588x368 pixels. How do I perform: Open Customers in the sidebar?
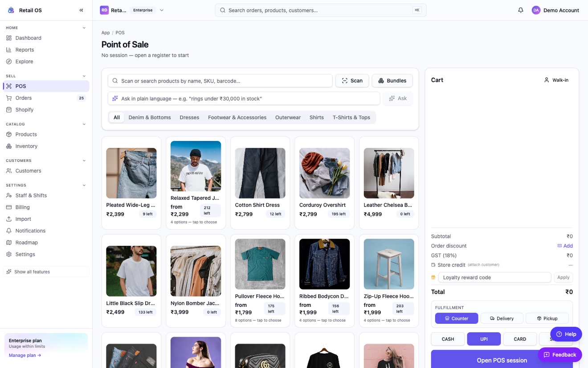click(46, 171)
